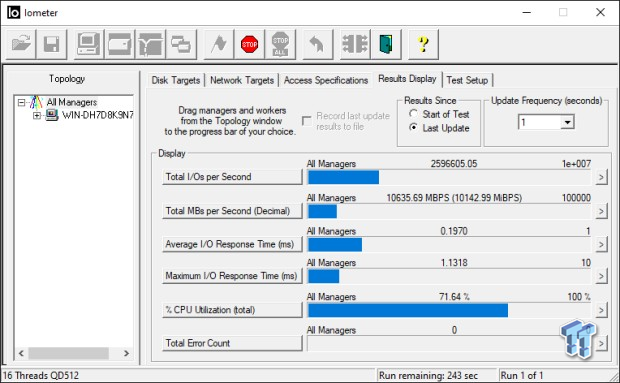Click Average I/O Response Time (ms) button
This screenshot has width=620, height=383.
tap(232, 244)
